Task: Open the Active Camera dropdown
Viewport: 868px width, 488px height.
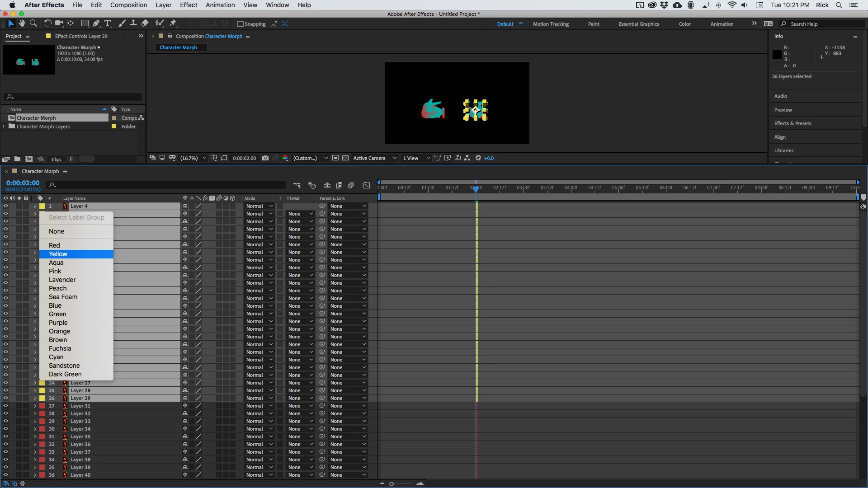Action: (x=374, y=158)
